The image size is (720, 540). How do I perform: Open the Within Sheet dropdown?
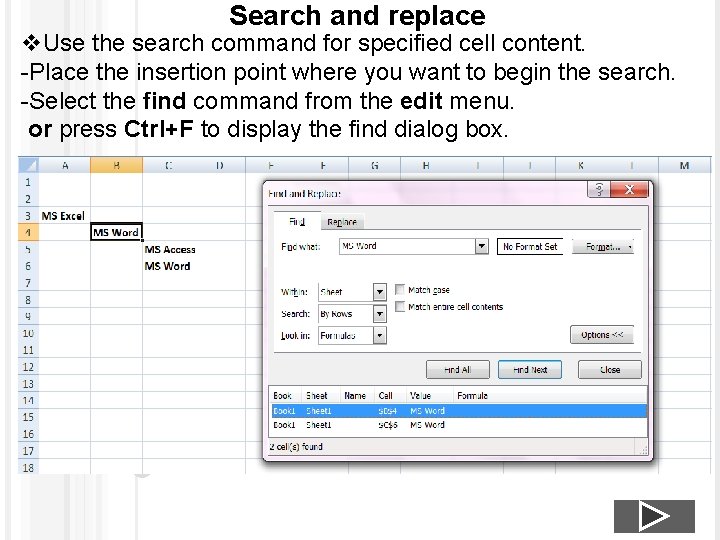click(x=379, y=292)
